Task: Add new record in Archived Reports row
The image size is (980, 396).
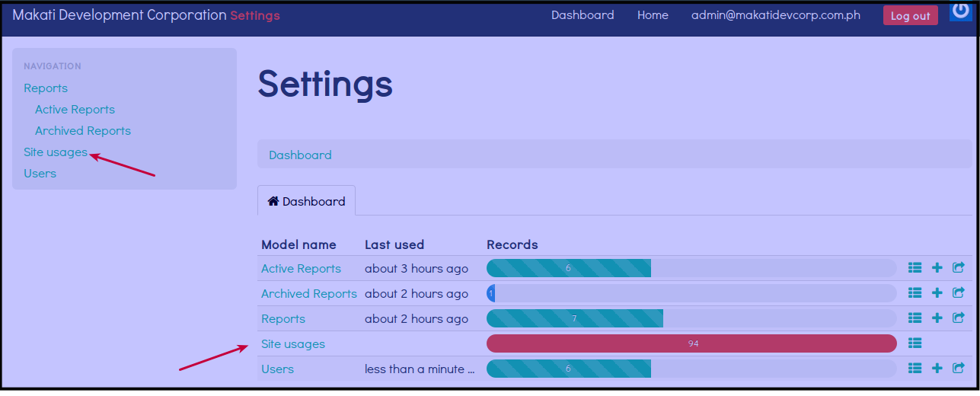Action: 937,293
